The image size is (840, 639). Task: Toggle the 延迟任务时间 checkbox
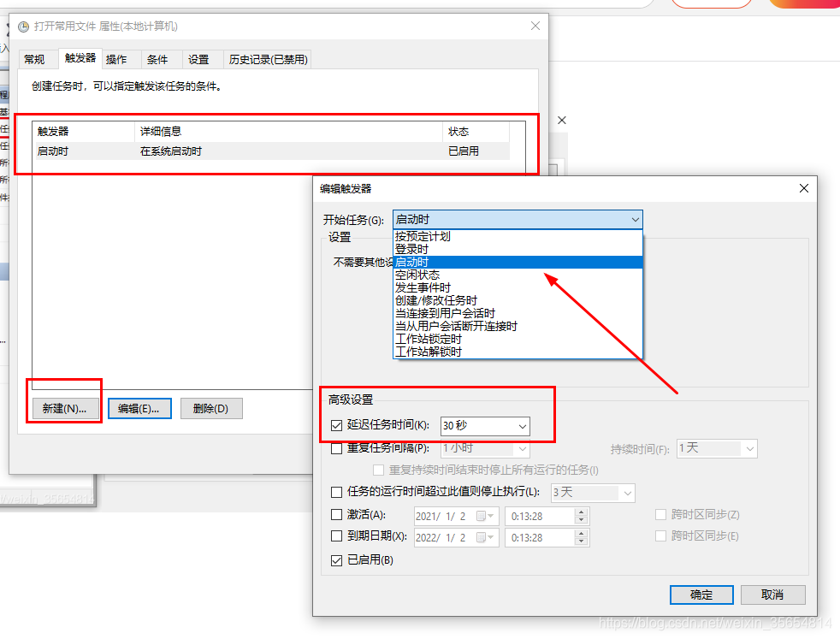336,426
